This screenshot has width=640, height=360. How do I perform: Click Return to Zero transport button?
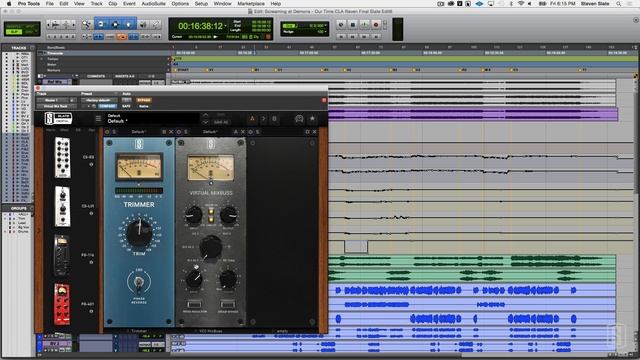pos(341,36)
